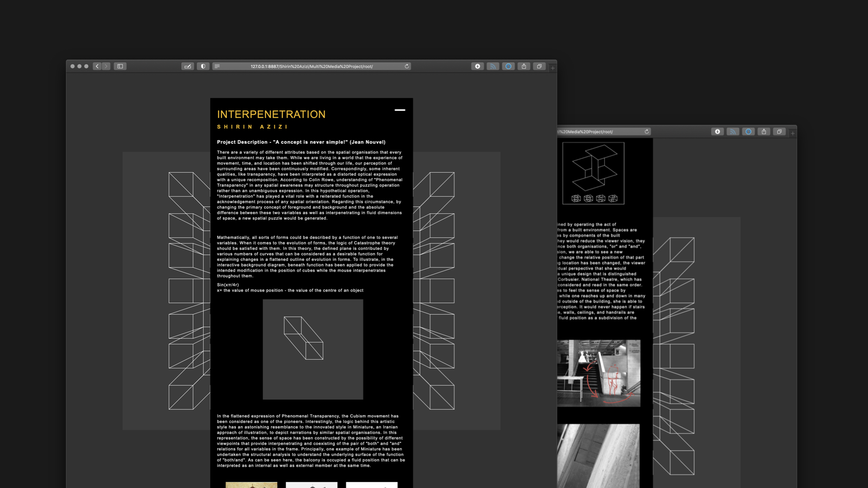
Task: Click the concrete detail photo in back window
Action: click(x=599, y=456)
